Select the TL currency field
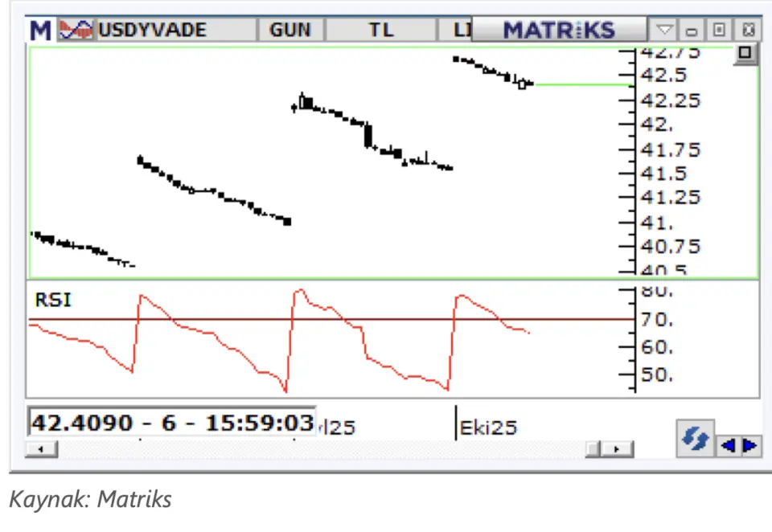 coord(381,31)
